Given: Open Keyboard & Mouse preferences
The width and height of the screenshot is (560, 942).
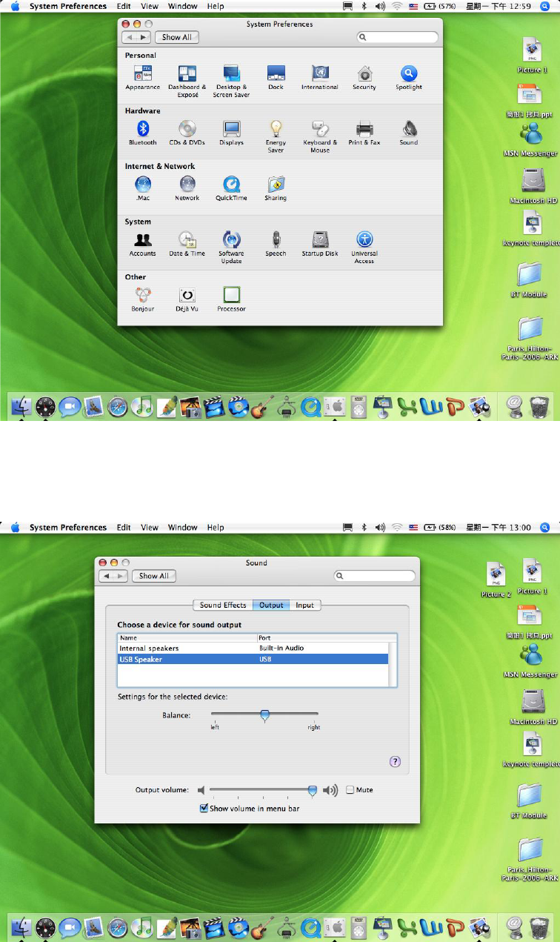Looking at the screenshot, I should [x=320, y=136].
